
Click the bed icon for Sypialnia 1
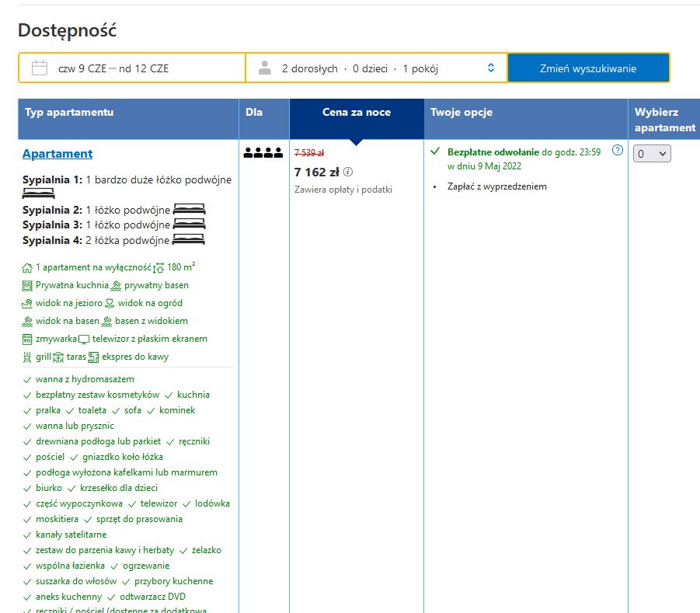[38, 193]
